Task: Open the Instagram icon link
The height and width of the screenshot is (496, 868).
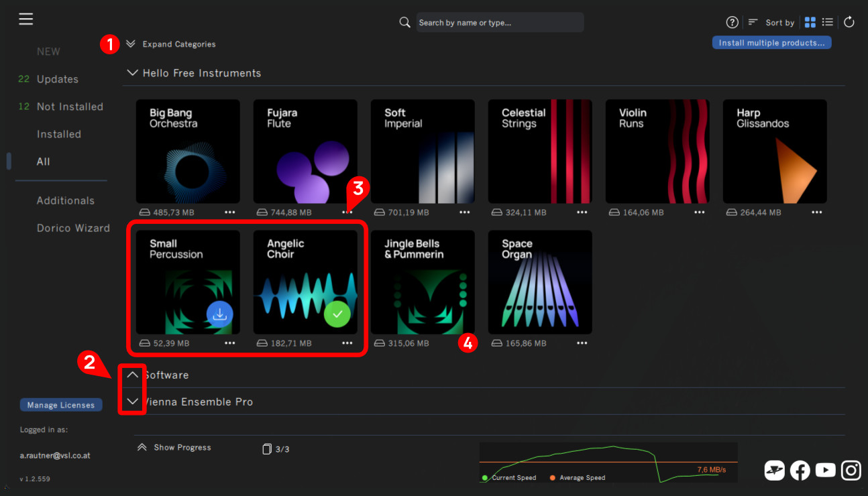Action: coord(851,471)
